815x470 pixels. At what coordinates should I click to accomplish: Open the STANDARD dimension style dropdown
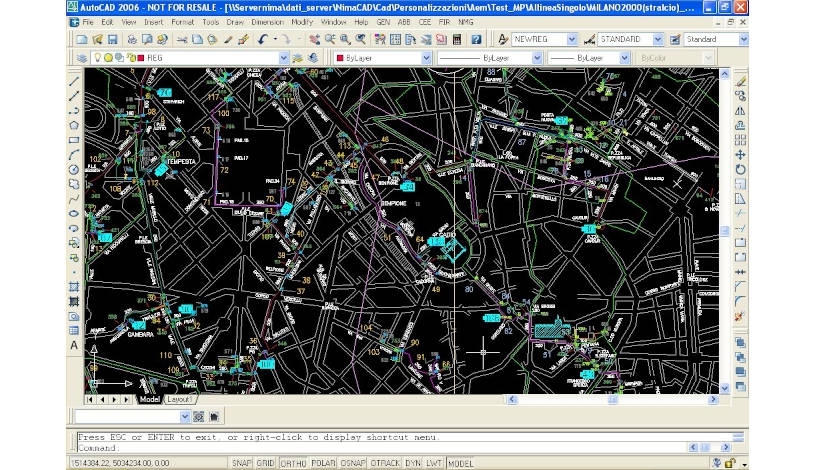pyautogui.click(x=659, y=39)
